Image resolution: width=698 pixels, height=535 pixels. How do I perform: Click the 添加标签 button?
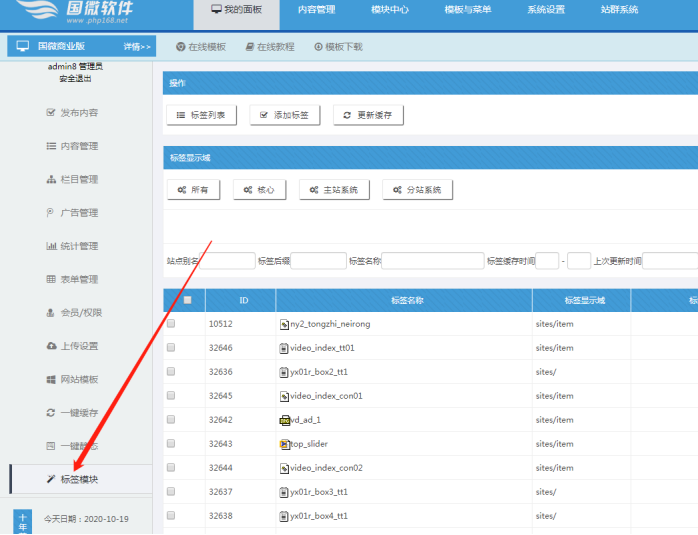coord(284,115)
